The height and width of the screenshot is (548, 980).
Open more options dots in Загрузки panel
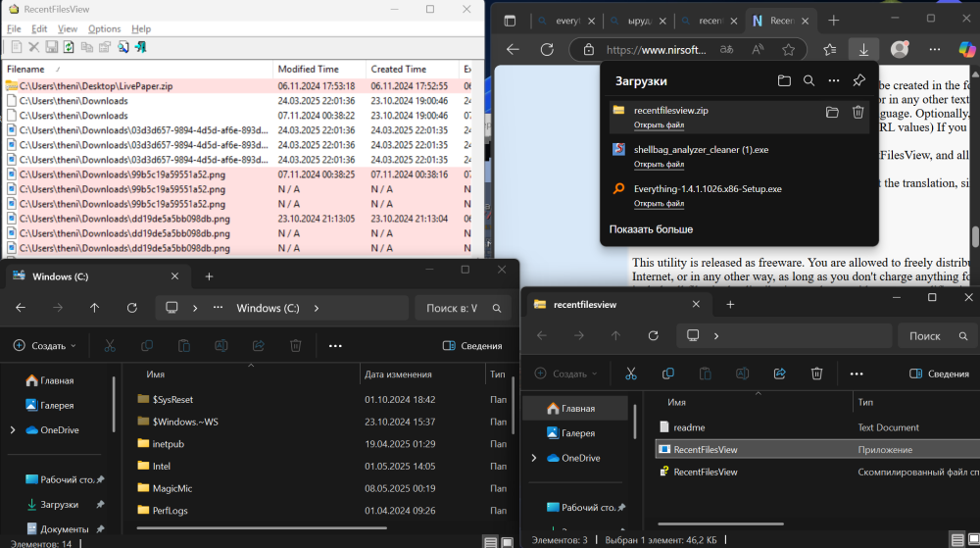834,80
